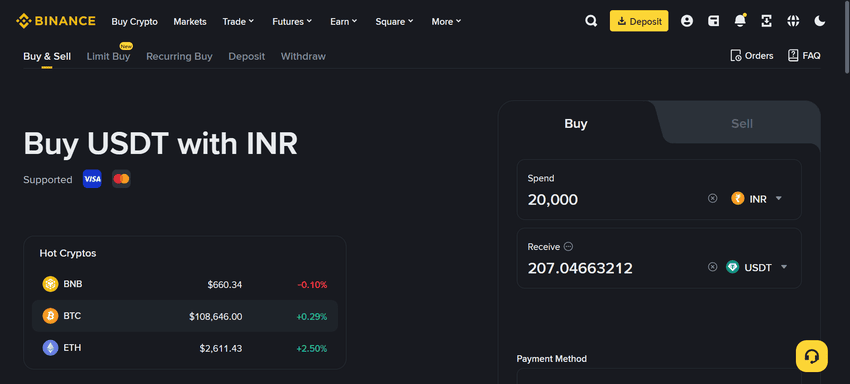Open Markets in top navigation

point(190,22)
